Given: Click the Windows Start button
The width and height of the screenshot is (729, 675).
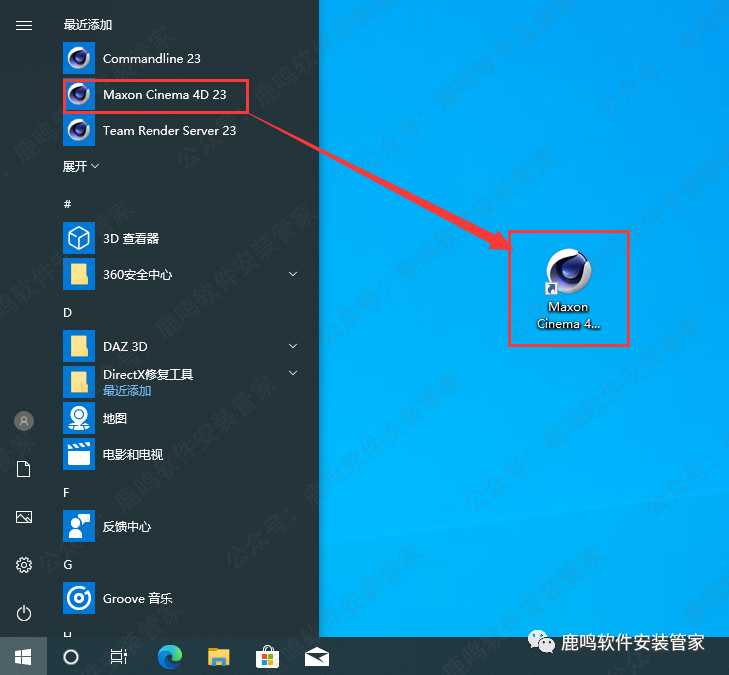Looking at the screenshot, I should click(23, 656).
